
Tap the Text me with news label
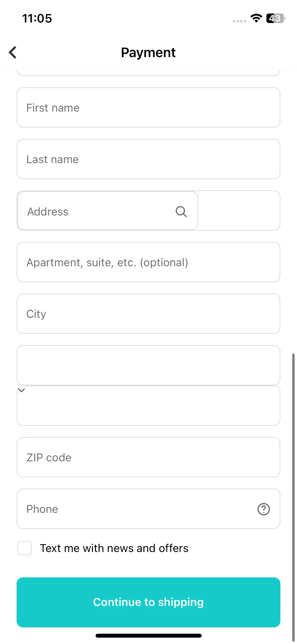pos(114,548)
